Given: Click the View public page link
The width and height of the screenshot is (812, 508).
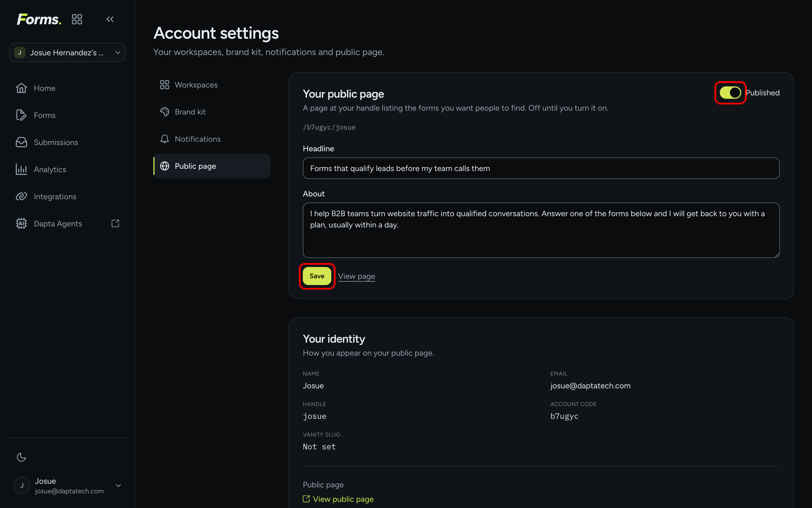Looking at the screenshot, I should pos(343,499).
